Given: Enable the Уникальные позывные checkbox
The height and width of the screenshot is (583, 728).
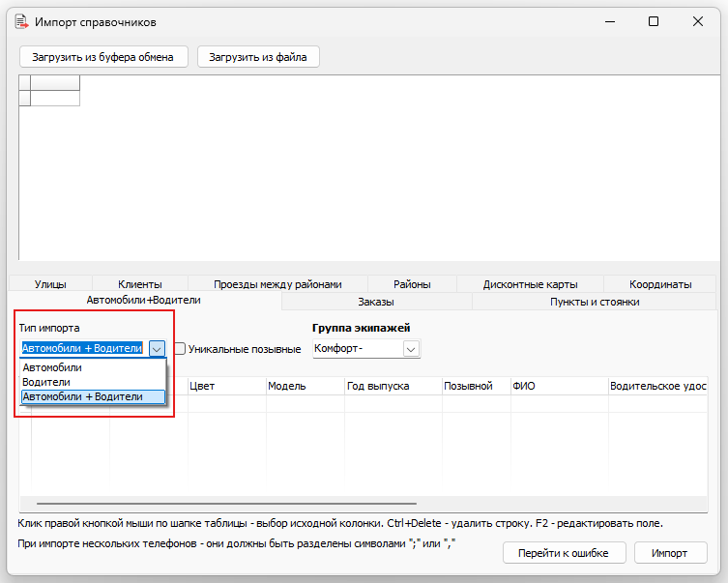Looking at the screenshot, I should click(x=180, y=349).
